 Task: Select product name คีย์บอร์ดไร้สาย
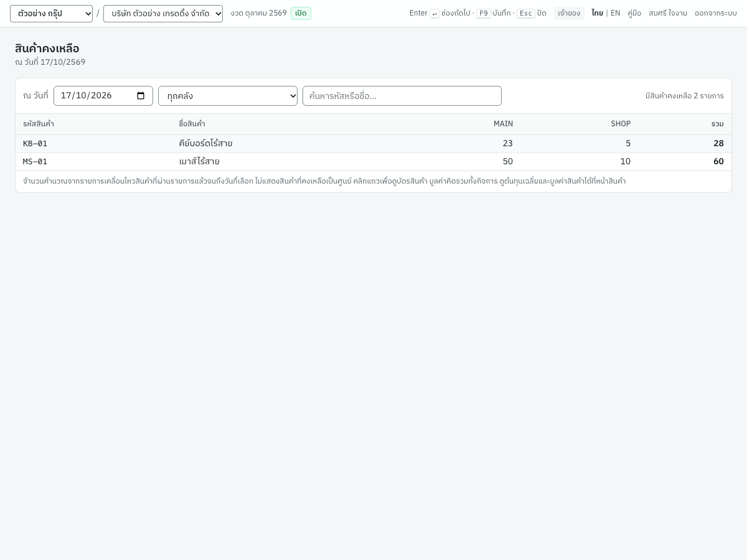click(x=205, y=144)
